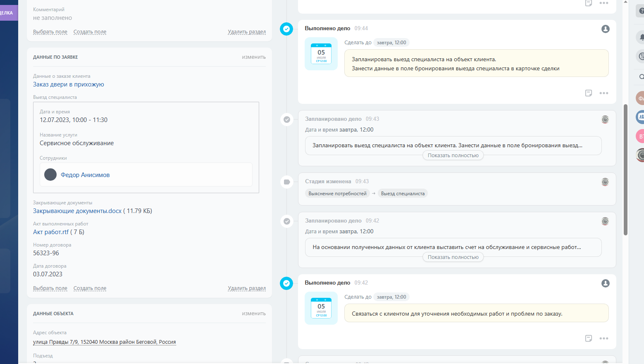
Task: Click the Стадия изменена title
Action: (x=328, y=182)
